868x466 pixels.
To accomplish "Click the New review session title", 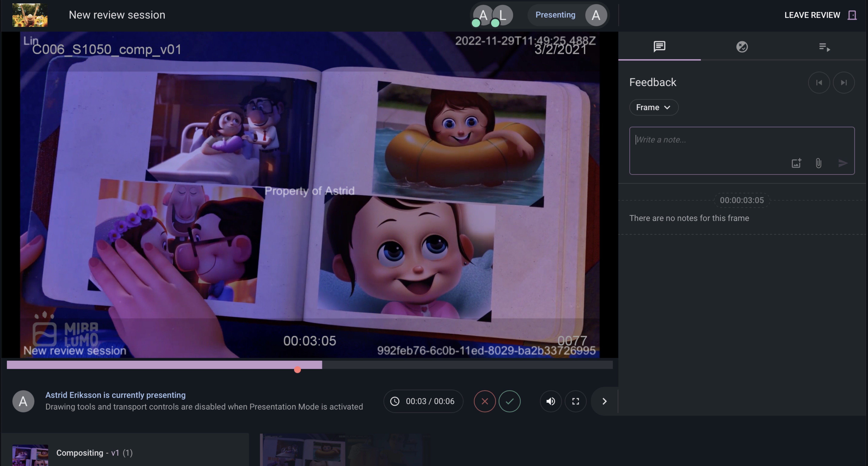I will point(117,15).
